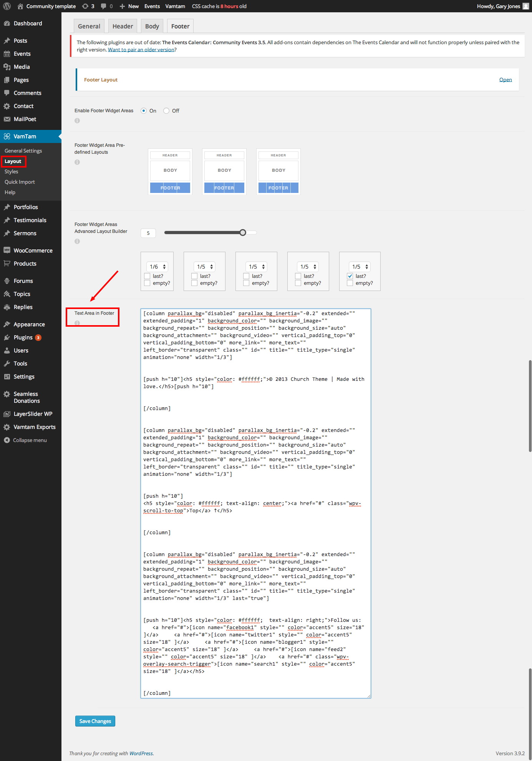Click the Collapse menu arrow icon
Viewport: 532px width, 761px height.
point(7,440)
